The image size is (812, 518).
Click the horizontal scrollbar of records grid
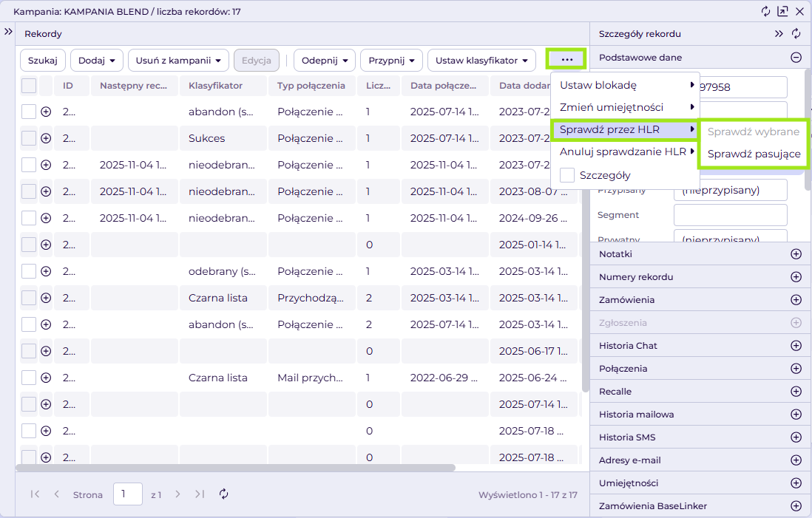(236, 468)
